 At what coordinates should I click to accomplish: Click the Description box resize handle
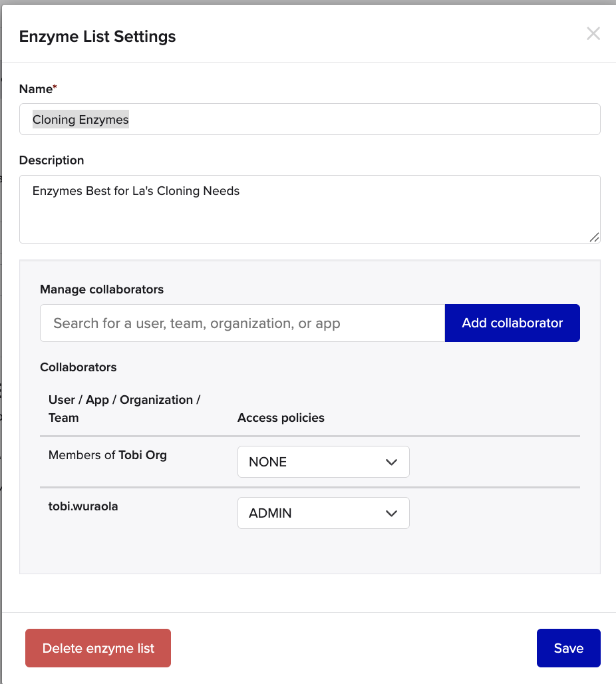pyautogui.click(x=594, y=237)
